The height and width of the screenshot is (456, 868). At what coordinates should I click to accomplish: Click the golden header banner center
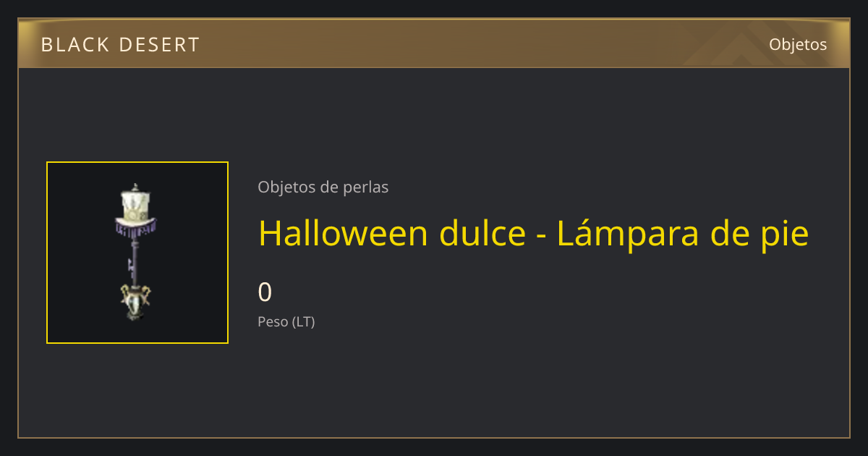point(434,43)
